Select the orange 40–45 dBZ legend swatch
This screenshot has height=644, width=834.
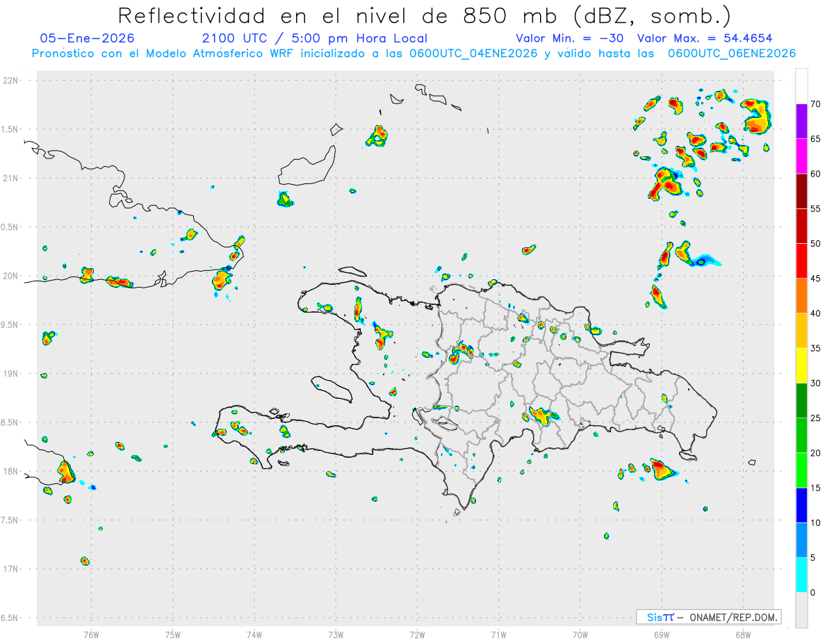801,296
